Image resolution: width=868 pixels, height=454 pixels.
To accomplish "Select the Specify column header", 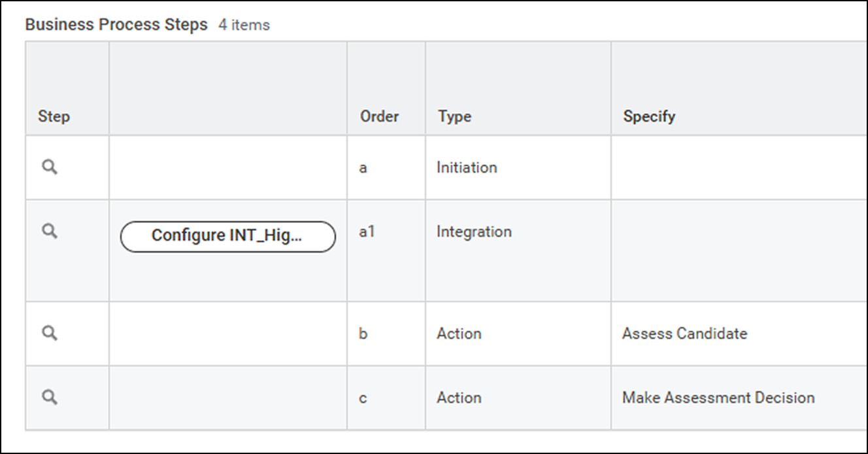I will pyautogui.click(x=649, y=116).
